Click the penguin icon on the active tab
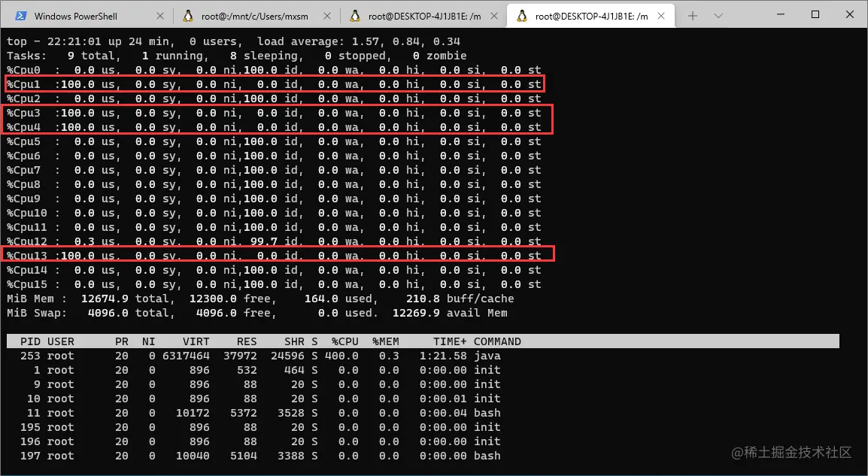The width and height of the screenshot is (868, 476). (x=522, y=16)
